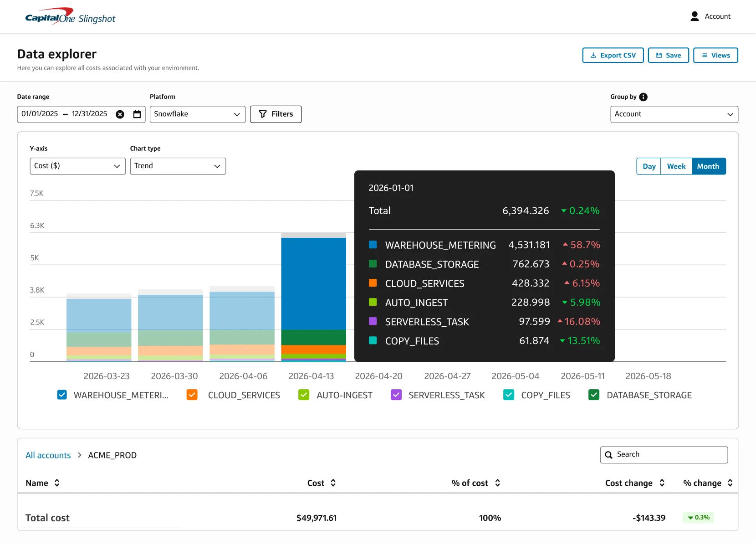Click DATABASE_STORAGE green swatch in tooltip
Viewport: 756px width, 545px height.
tap(373, 264)
